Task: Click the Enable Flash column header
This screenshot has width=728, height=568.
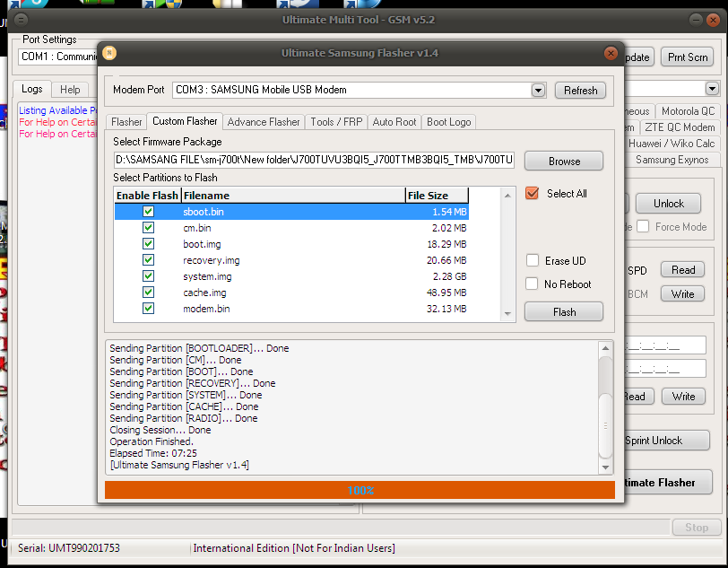Action: coord(147,196)
